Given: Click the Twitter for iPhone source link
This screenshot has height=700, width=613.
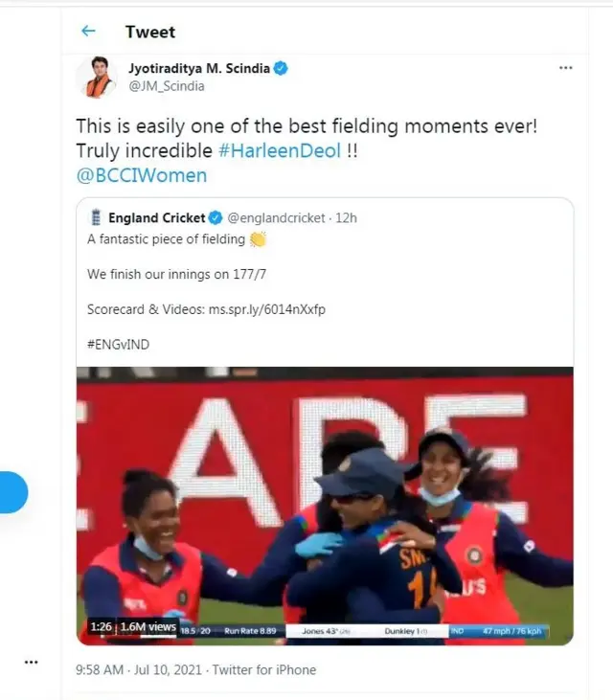Looking at the screenshot, I should pyautogui.click(x=263, y=669).
